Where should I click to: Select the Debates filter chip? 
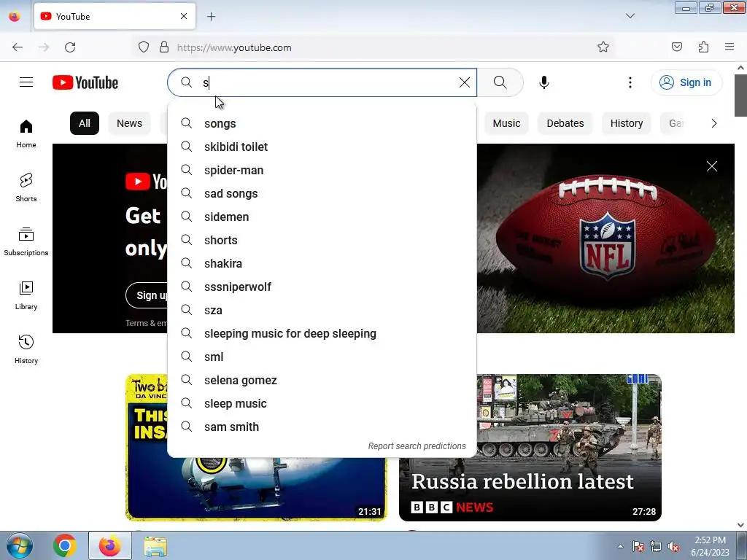[x=565, y=123]
